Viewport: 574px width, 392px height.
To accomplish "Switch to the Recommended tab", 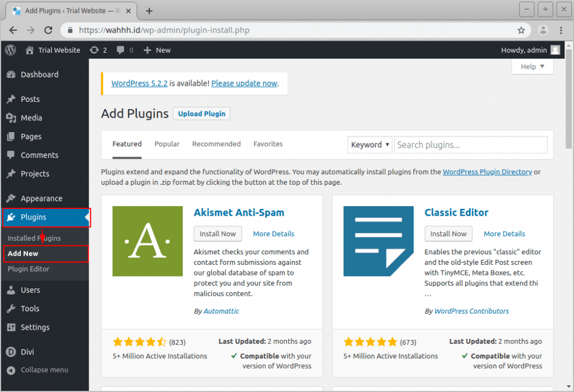I will click(x=216, y=144).
